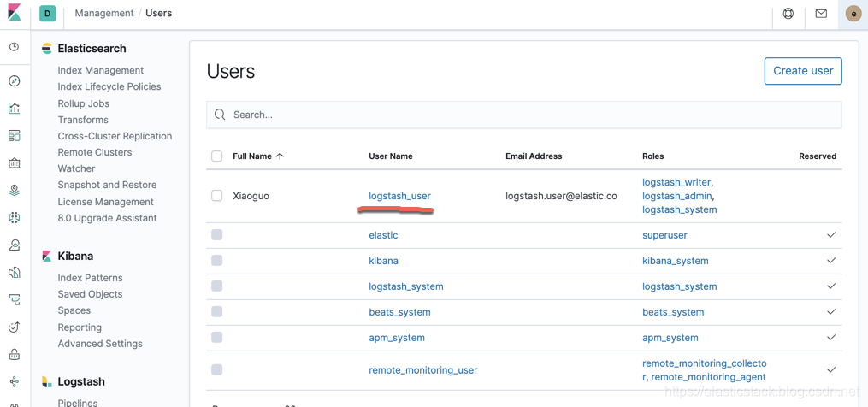The height and width of the screenshot is (407, 868).
Task: Open Canvas from the side navigation
Action: point(15,162)
